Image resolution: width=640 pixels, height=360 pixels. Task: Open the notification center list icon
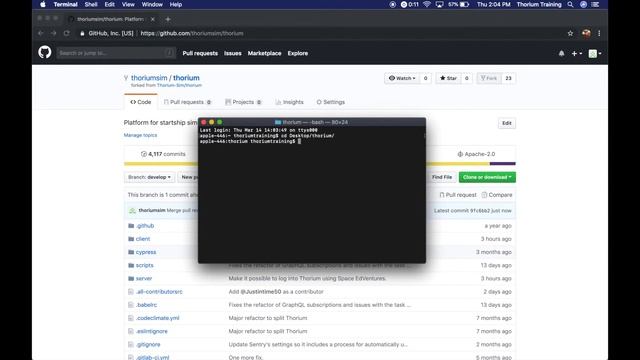coord(596,4)
